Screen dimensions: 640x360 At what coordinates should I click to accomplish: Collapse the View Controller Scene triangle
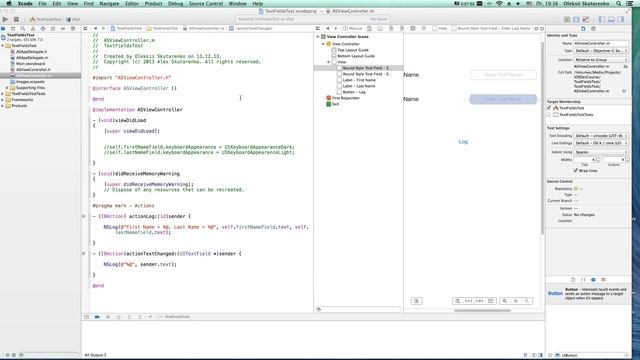click(x=318, y=37)
